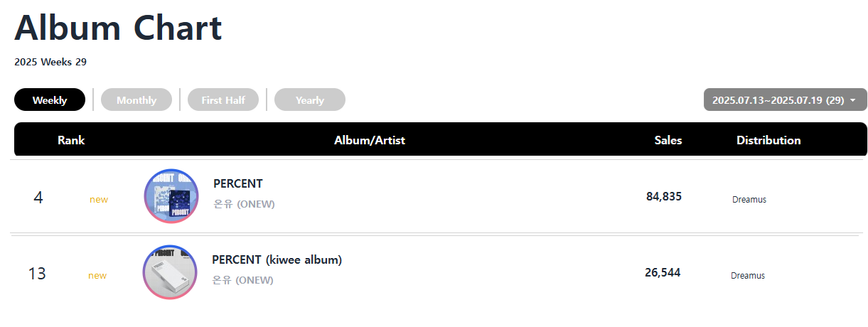Click the new badge on rank 13
This screenshot has width=868, height=327.
97,276
